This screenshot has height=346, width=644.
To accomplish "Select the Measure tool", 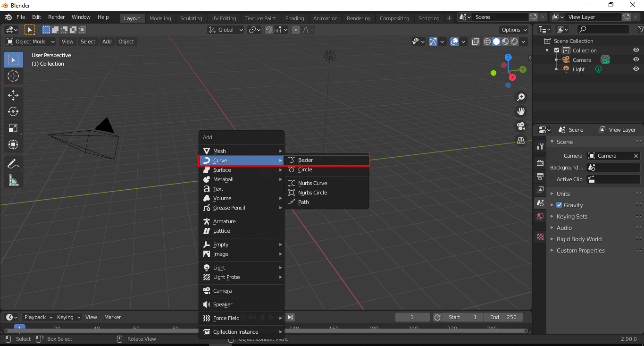I will pyautogui.click(x=13, y=180).
